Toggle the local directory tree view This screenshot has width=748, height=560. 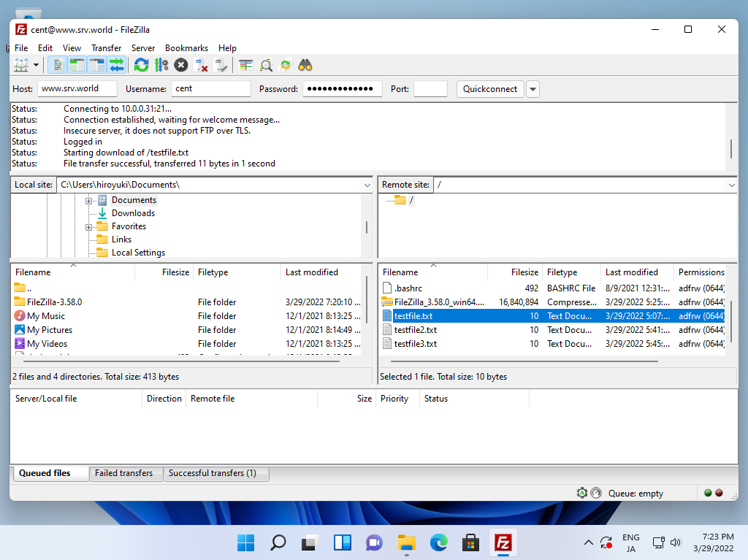[77, 65]
